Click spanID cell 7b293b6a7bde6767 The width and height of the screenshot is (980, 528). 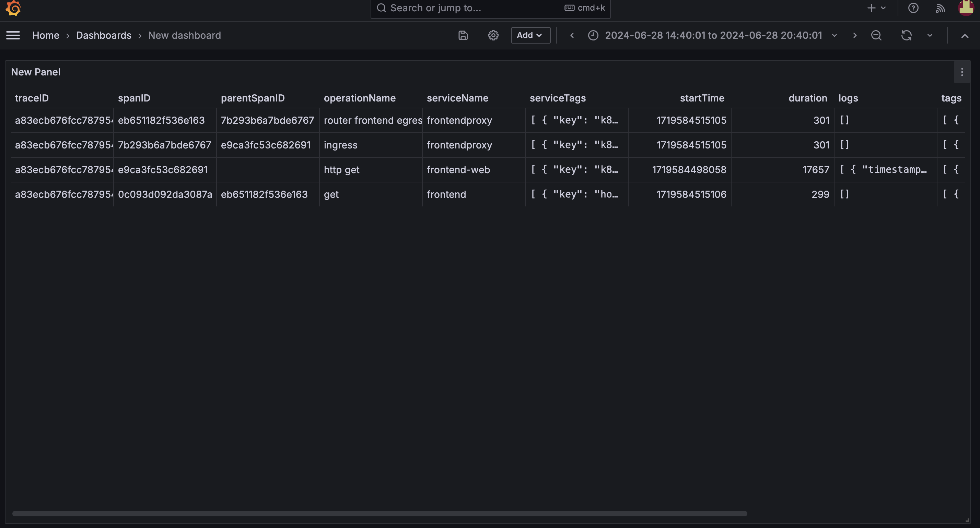pyautogui.click(x=165, y=145)
